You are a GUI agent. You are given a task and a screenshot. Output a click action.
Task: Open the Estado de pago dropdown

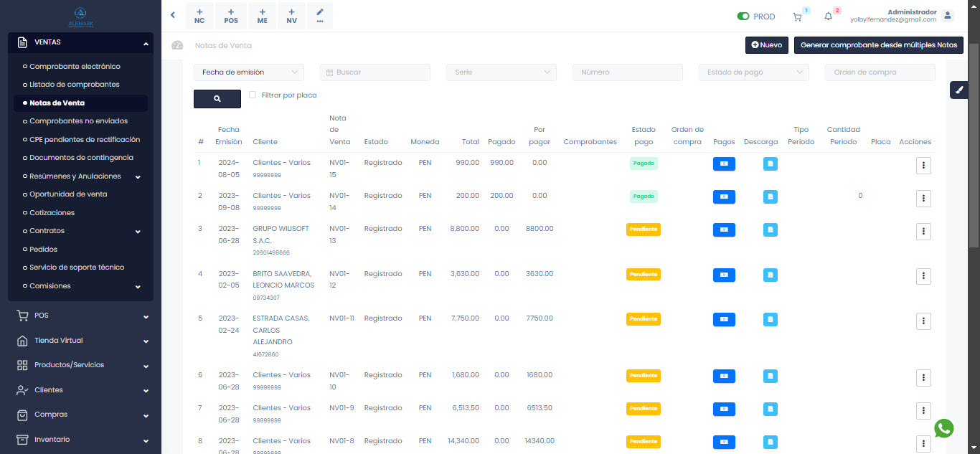tap(753, 72)
